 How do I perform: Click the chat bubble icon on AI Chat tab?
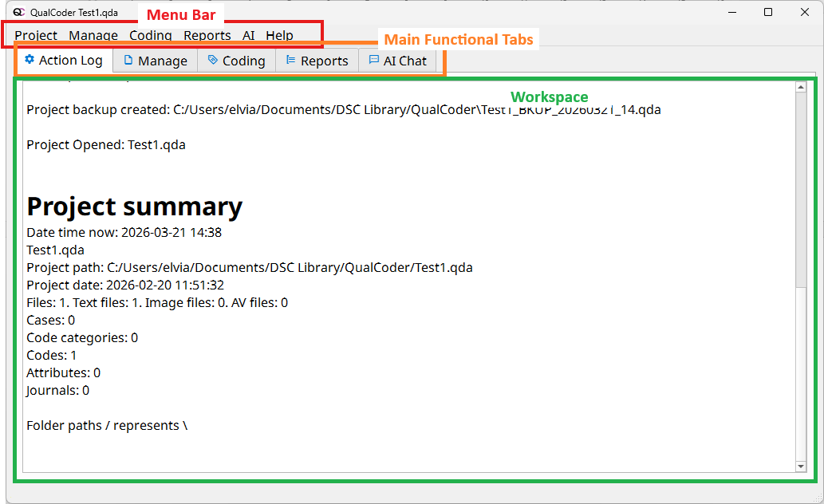pos(374,61)
